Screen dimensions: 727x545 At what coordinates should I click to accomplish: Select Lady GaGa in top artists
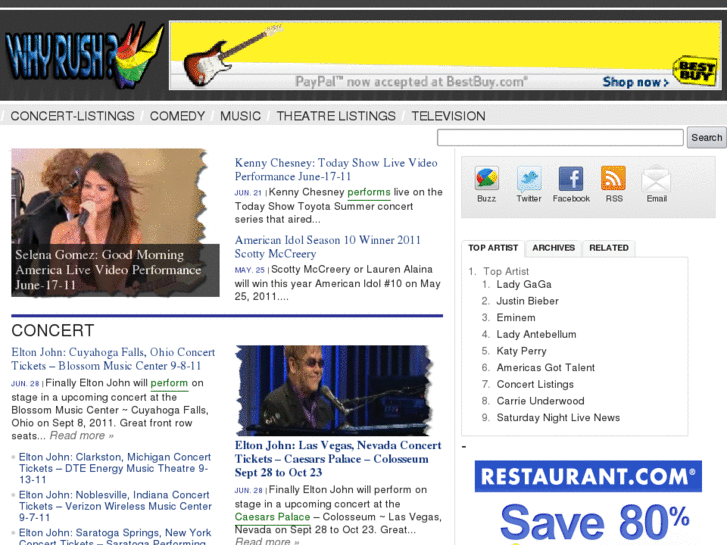[524, 284]
